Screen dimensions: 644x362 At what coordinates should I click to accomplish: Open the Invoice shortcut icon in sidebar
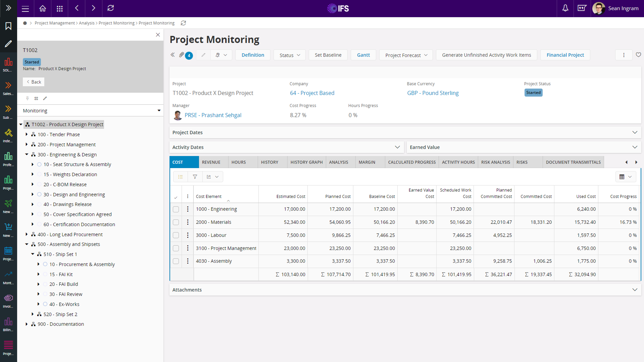point(8,301)
